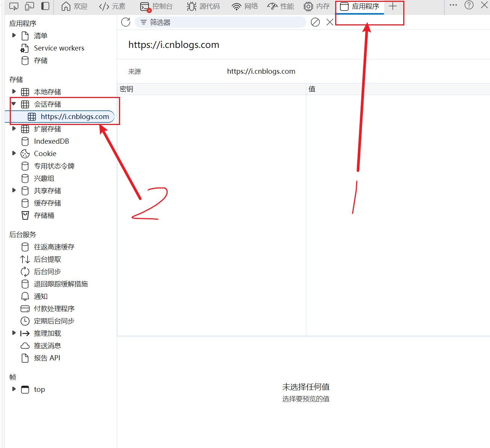
Task: Open 专用状态令牌 item
Action: 54,166
